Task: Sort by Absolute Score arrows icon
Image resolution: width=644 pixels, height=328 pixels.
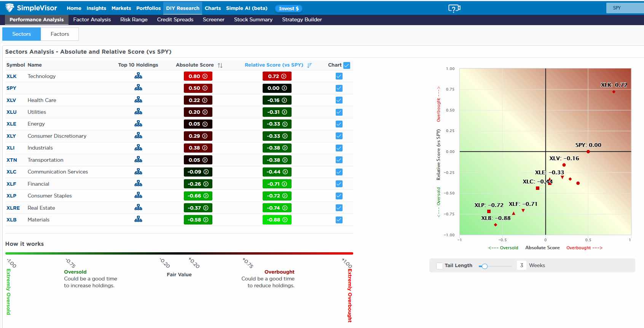Action: pyautogui.click(x=220, y=65)
